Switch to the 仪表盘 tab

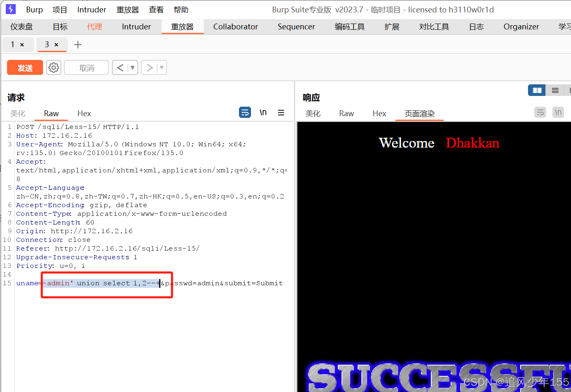tap(22, 26)
